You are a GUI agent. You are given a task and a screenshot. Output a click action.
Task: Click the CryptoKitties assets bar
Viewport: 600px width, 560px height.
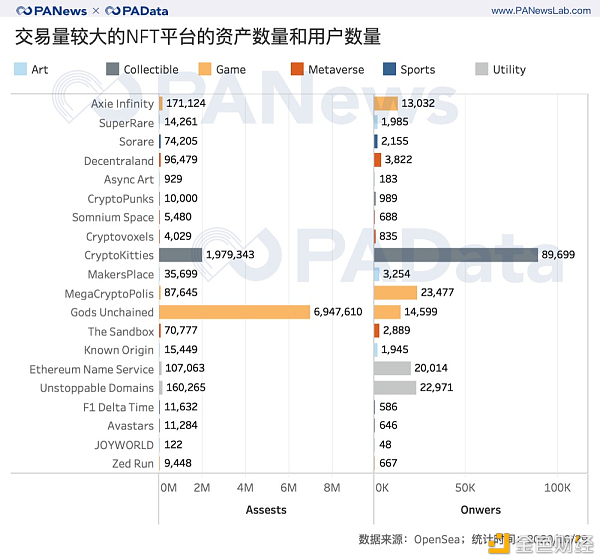[x=181, y=255]
